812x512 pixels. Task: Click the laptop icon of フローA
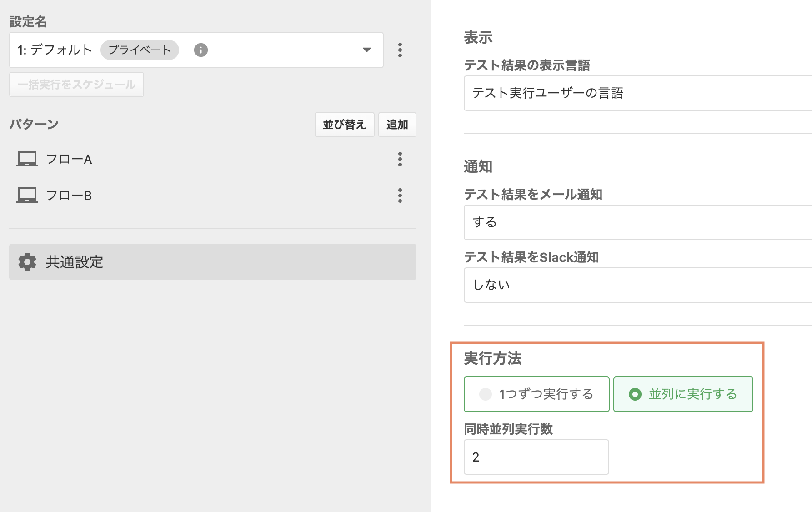(x=27, y=159)
